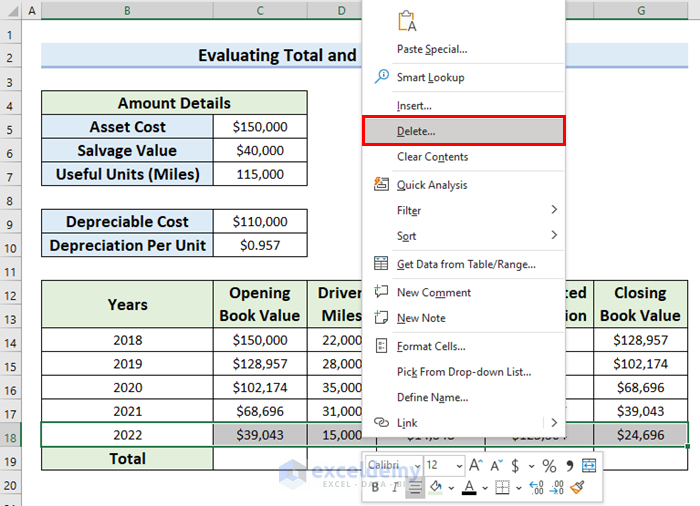Click Paste Special... option

pos(432,49)
